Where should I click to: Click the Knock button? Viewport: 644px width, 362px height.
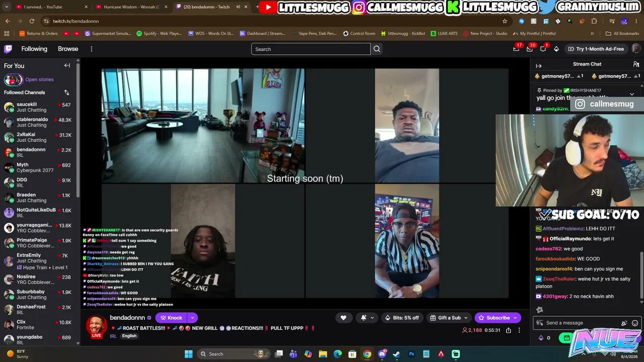[171, 318]
